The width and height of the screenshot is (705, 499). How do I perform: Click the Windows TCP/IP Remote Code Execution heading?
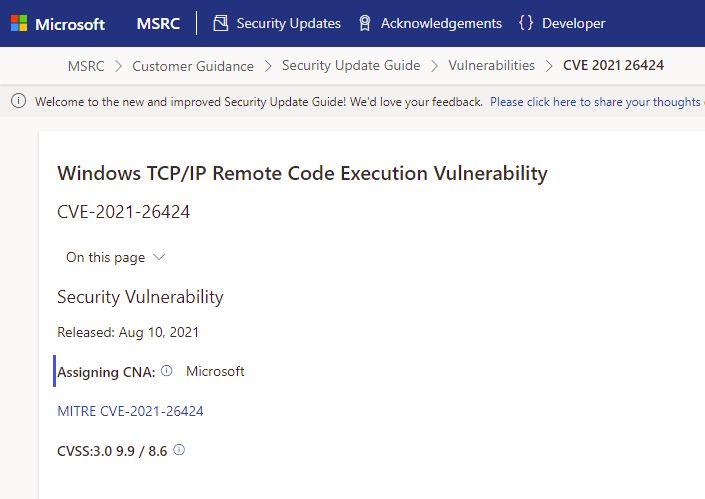(302, 173)
